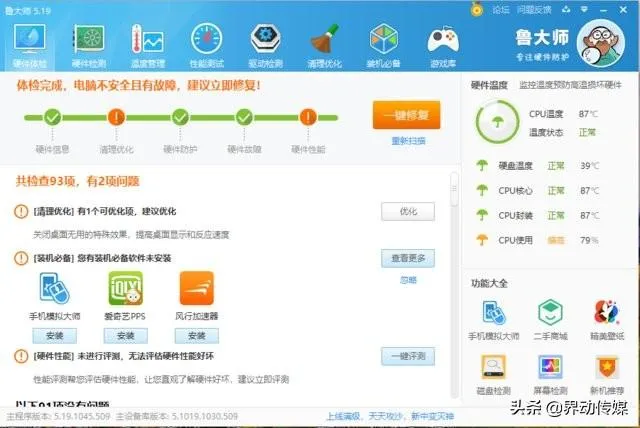Click the skin icon in title bar
640x428 pixels.
[x=566, y=9]
